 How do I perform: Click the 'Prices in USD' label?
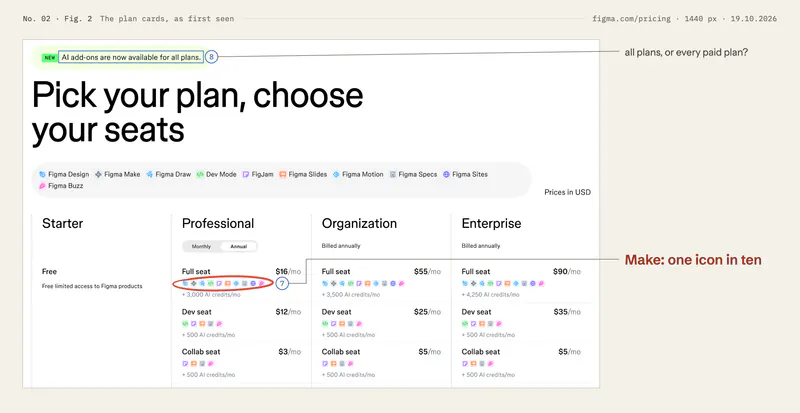click(567, 192)
